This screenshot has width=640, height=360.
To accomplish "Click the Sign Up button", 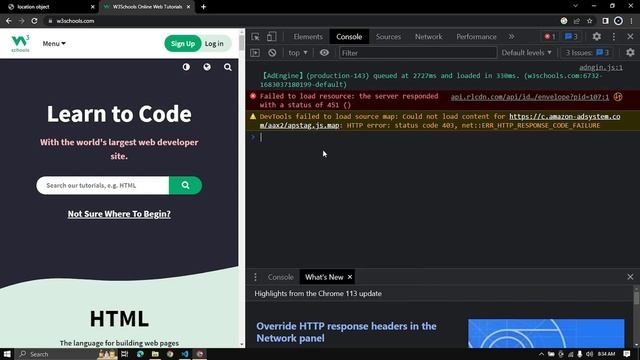I will point(182,44).
